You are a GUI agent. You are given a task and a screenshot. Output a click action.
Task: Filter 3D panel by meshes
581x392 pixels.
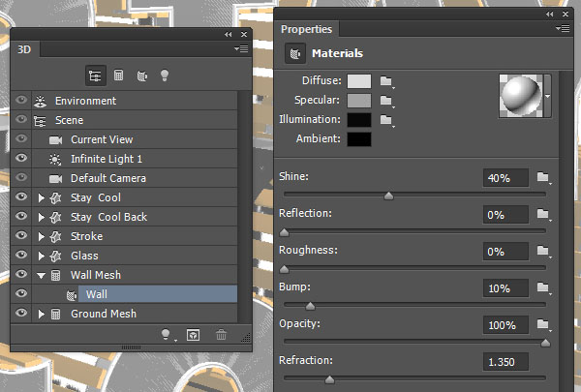[x=118, y=75]
